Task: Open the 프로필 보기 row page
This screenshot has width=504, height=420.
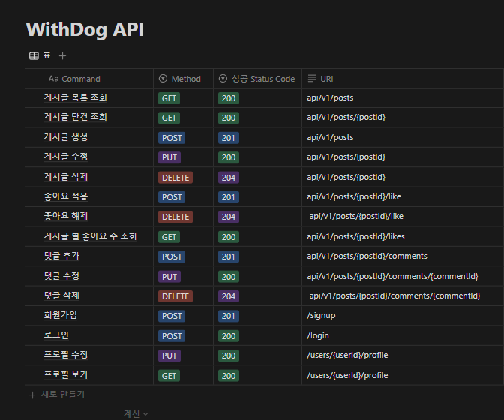Action: [65, 375]
